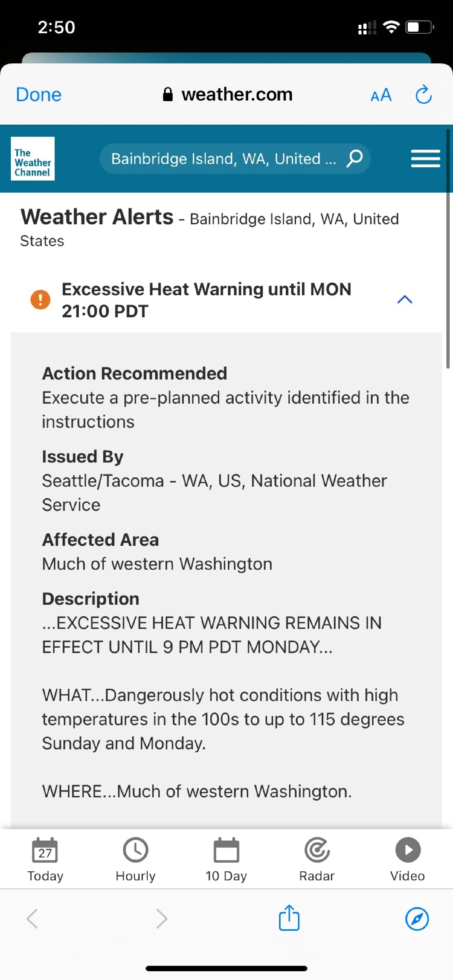Image resolution: width=453 pixels, height=980 pixels.
Task: Open The Weather Channel logo home link
Action: (x=33, y=158)
